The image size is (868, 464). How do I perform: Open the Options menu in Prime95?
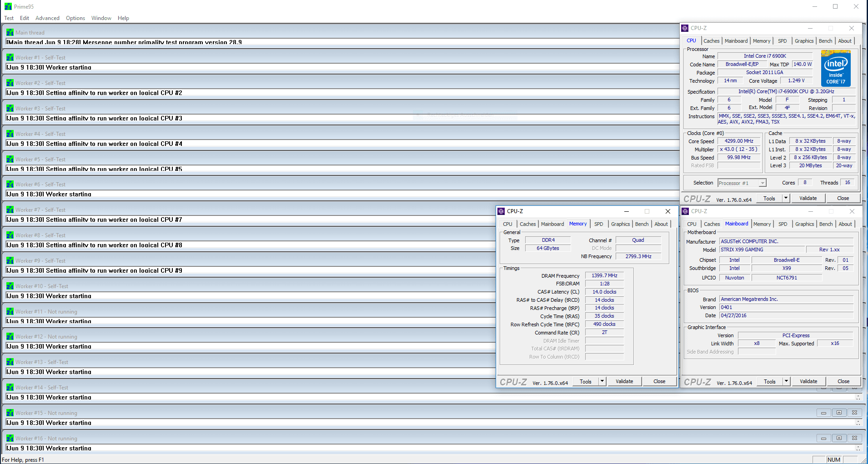tap(75, 18)
